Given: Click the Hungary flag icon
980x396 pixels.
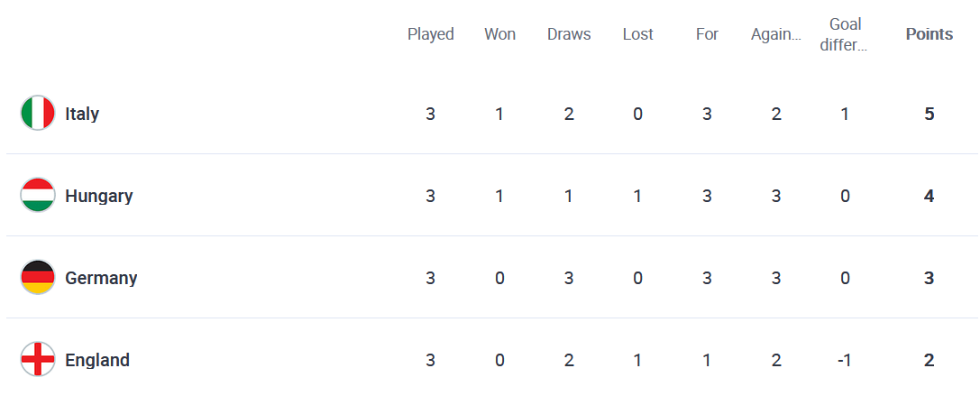Looking at the screenshot, I should pos(38,195).
